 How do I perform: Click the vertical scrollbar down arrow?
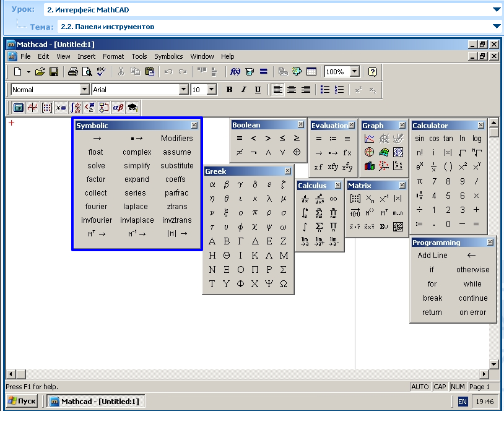point(493,364)
